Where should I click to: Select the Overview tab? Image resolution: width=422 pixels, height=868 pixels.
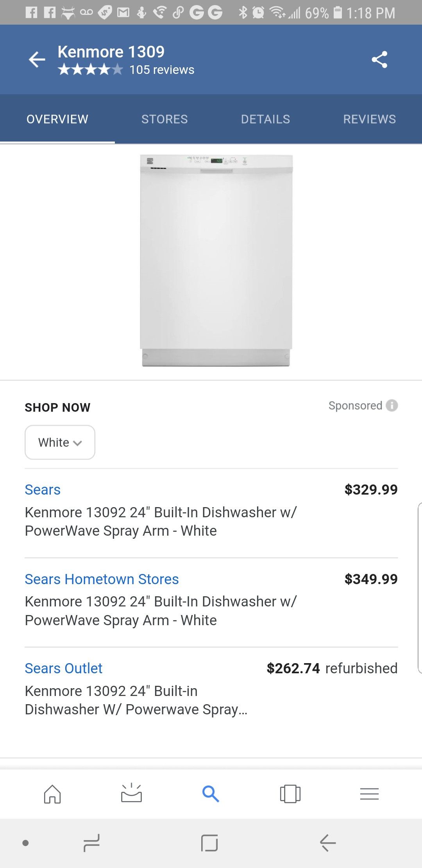click(57, 119)
